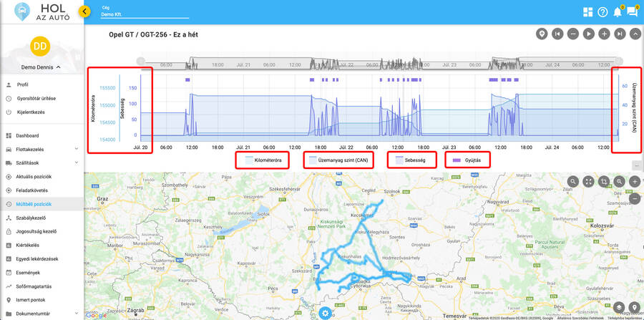This screenshot has width=644, height=320.
Task: Skip to the last route position
Action: (620, 34)
